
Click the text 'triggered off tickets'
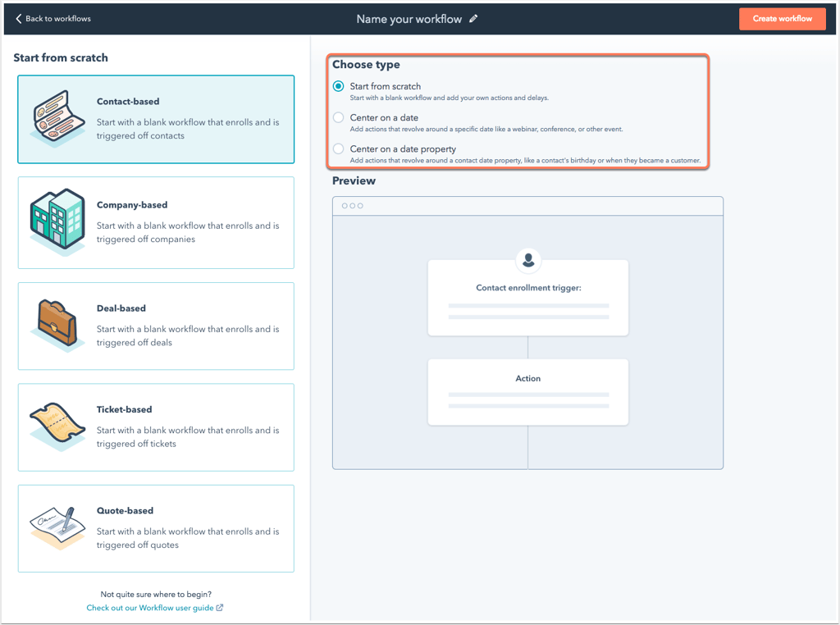pos(137,444)
